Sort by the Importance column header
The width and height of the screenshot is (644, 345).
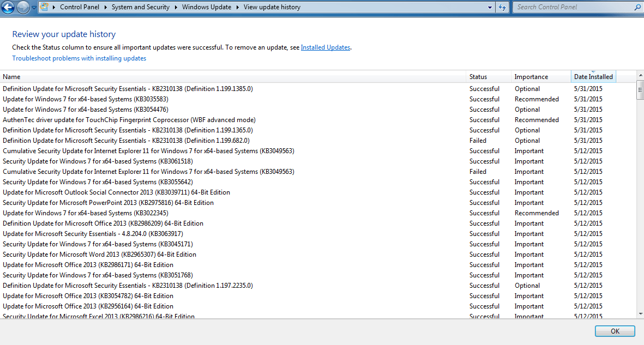pyautogui.click(x=540, y=77)
